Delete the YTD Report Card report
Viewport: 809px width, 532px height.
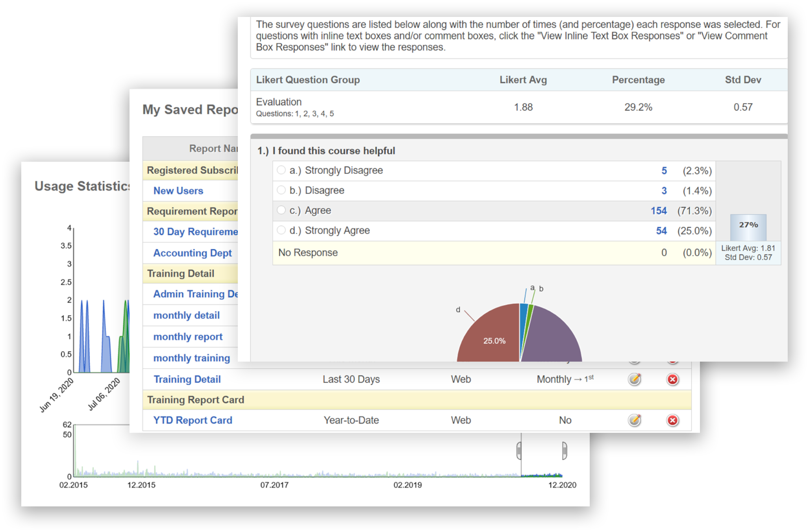tap(672, 420)
